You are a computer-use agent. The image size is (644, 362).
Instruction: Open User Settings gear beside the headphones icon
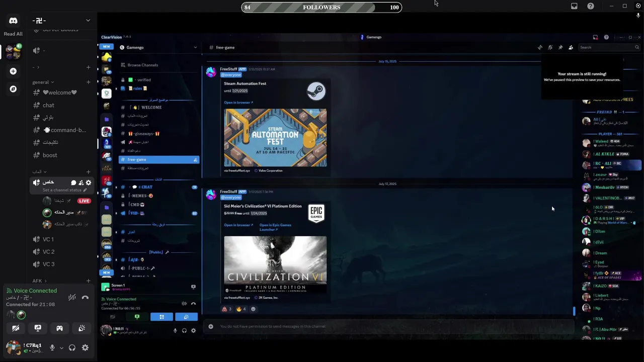(x=85, y=347)
